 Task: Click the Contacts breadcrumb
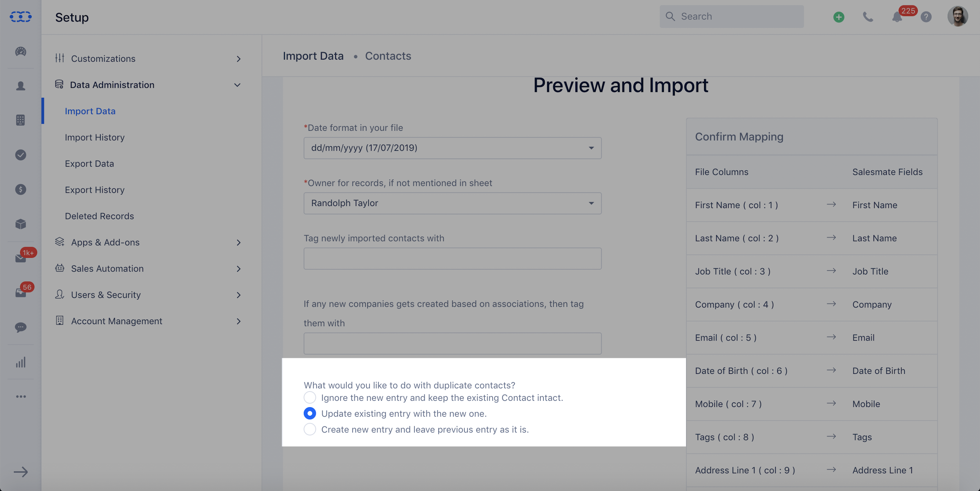[x=388, y=56]
